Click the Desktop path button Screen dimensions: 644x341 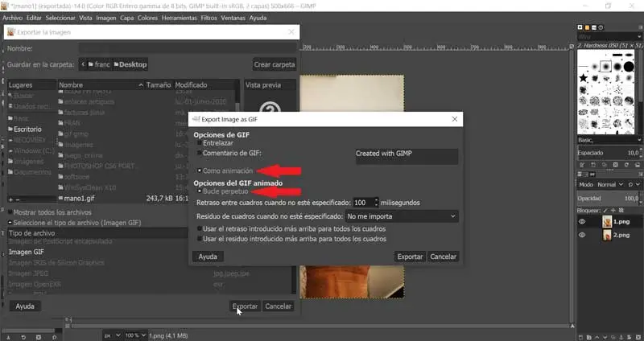click(130, 64)
